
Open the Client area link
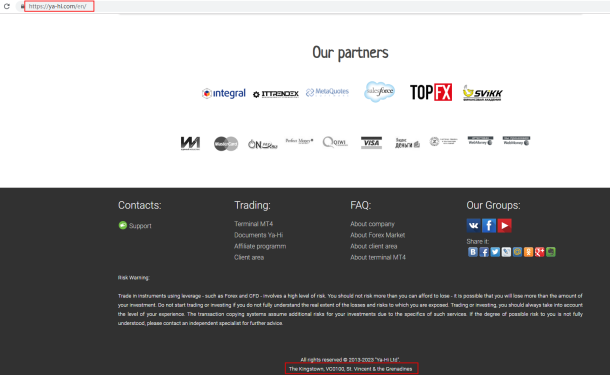click(x=249, y=257)
